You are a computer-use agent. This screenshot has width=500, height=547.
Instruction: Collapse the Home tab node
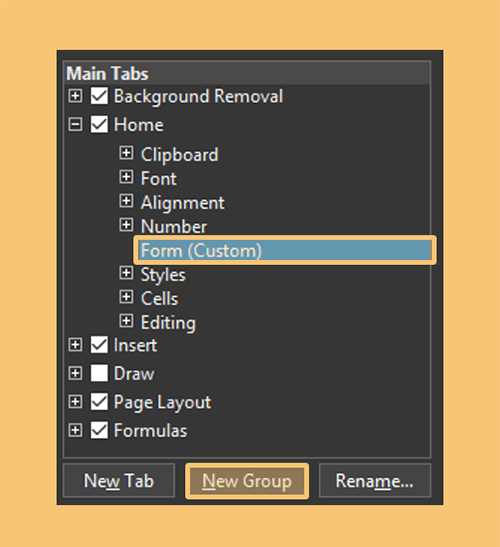(x=75, y=125)
